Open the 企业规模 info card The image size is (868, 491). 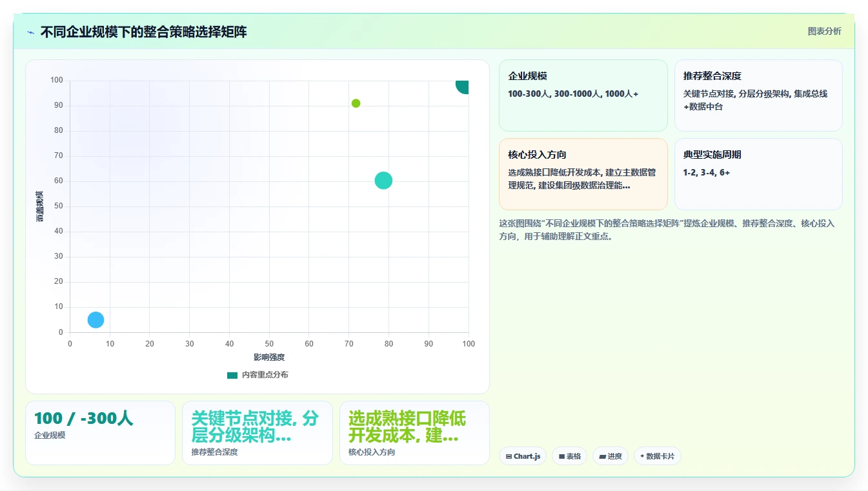coord(583,95)
